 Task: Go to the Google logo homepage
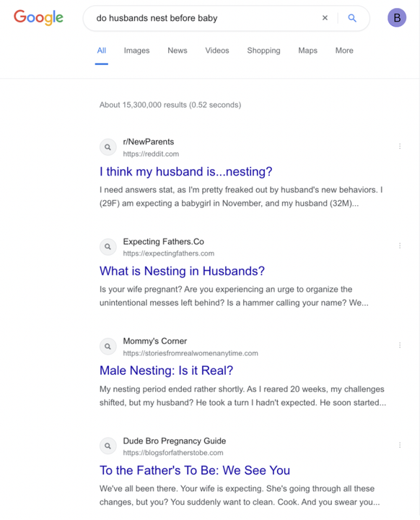coord(38,17)
